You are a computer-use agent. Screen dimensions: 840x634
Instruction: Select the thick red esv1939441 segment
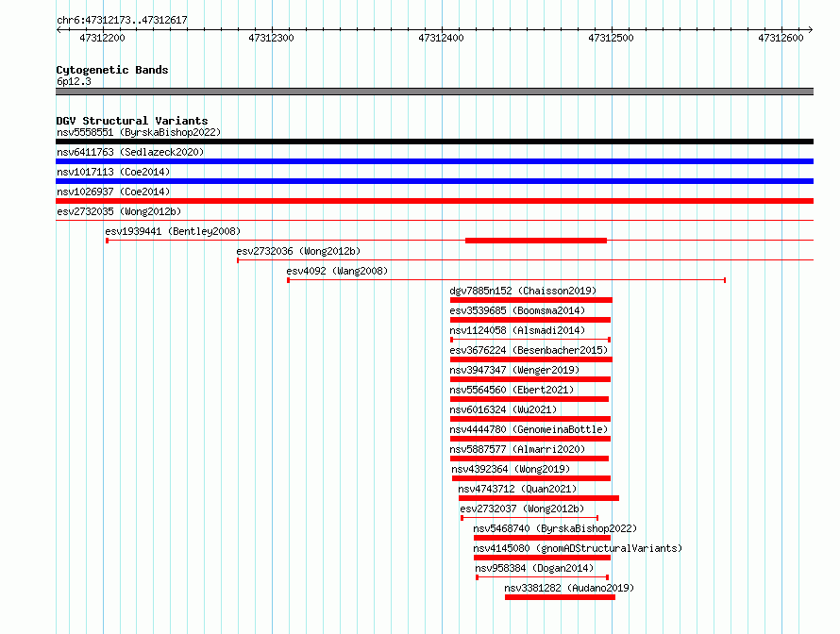pos(536,241)
